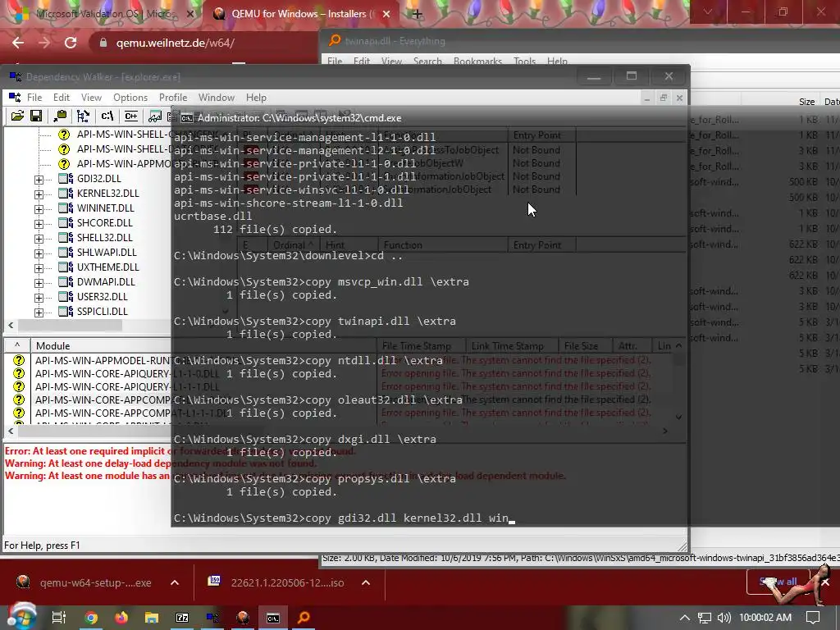840x630 pixels.
Task: Open the View menu in Dependency Walker
Action: point(91,98)
